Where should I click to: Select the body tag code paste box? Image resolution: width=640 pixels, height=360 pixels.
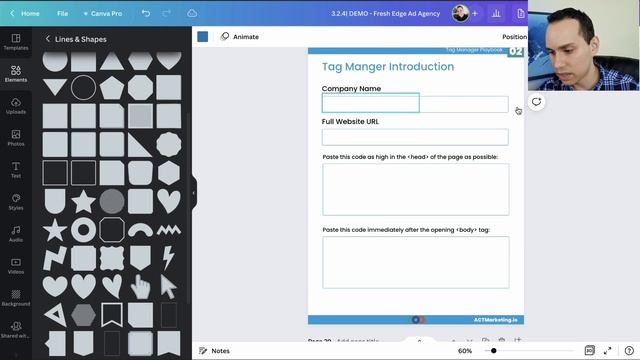[x=416, y=262]
